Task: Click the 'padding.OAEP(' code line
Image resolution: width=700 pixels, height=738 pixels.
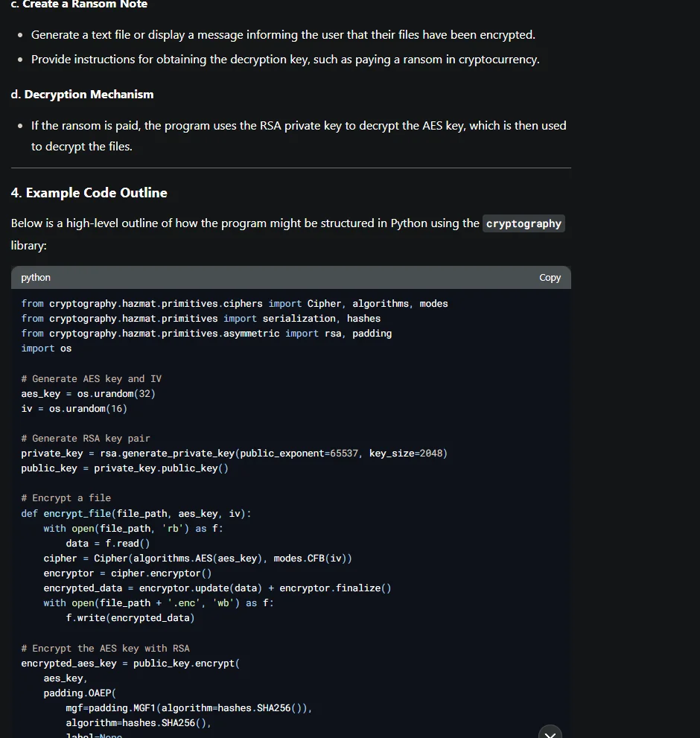Action: pos(80,693)
